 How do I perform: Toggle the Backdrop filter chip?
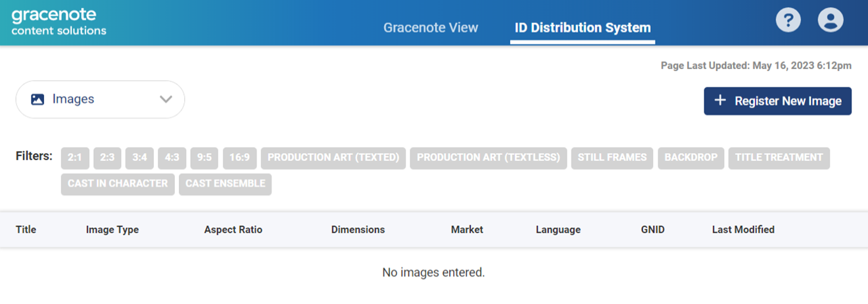tap(690, 158)
